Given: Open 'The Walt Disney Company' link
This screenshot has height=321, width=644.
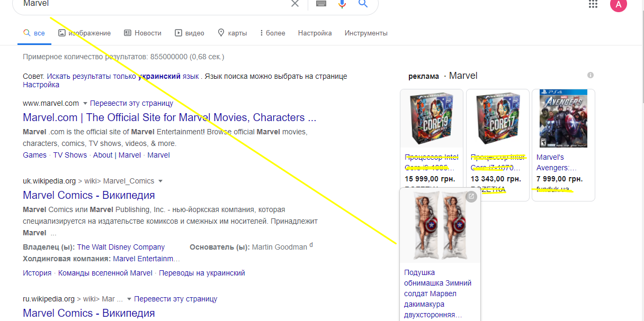Looking at the screenshot, I should tap(121, 247).
